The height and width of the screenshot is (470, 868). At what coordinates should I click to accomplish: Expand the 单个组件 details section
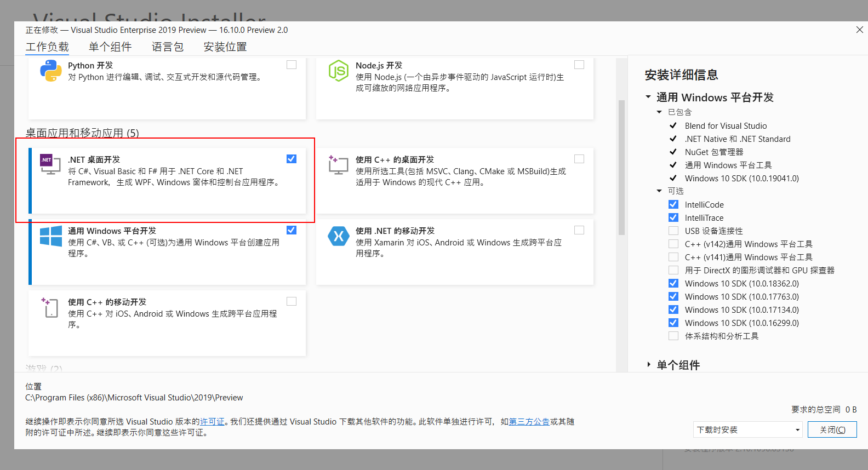pyautogui.click(x=649, y=364)
